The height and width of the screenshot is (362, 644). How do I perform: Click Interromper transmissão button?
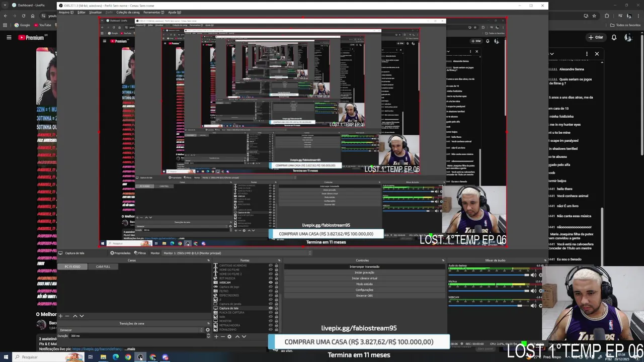point(364,266)
